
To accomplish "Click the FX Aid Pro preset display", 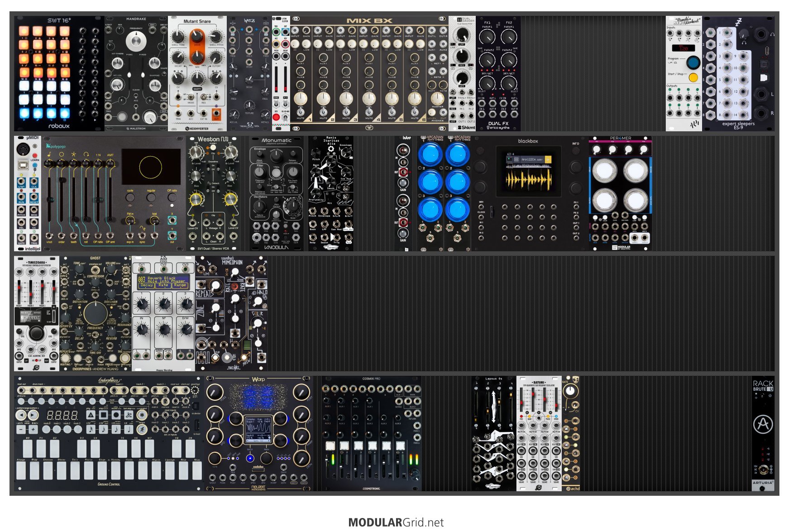I will tap(163, 281).
